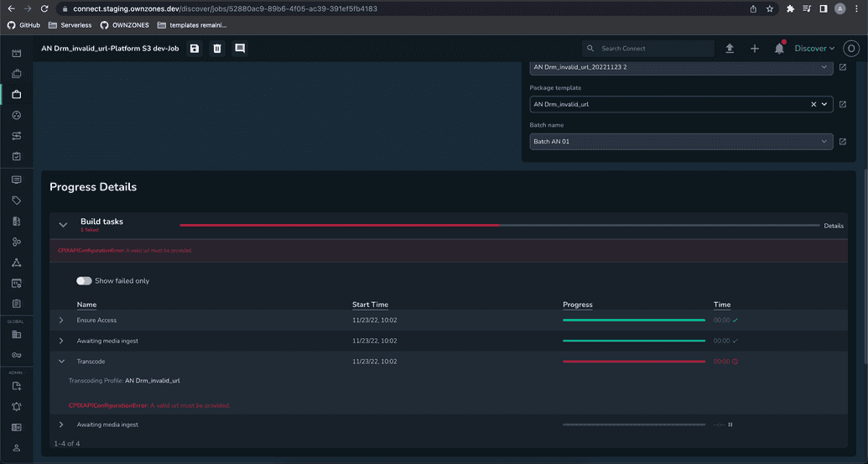868x464 pixels.
Task: Open Chrome three-dot menu
Action: click(x=856, y=9)
